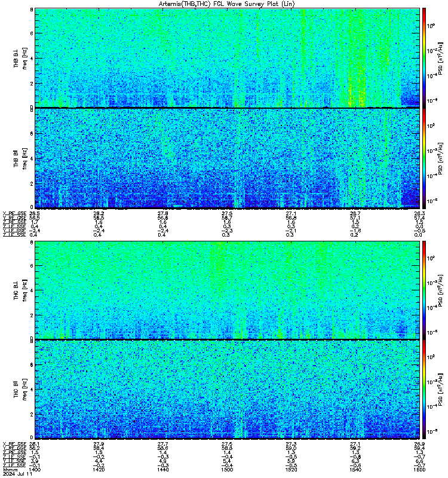448x478 pixels.
Task: Click the '58.6' Y_RE_GSE value under THC
Action: (x=163, y=449)
